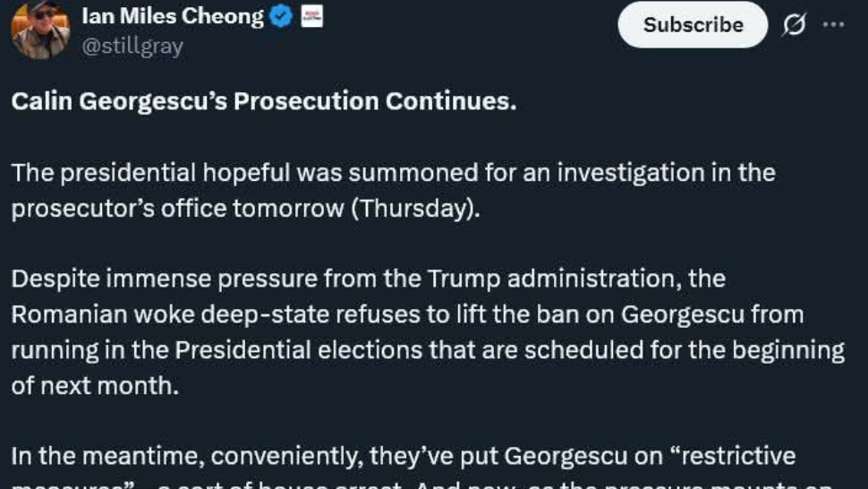868x489 pixels.
Task: Open the three-dot more options menu
Action: pos(833,25)
